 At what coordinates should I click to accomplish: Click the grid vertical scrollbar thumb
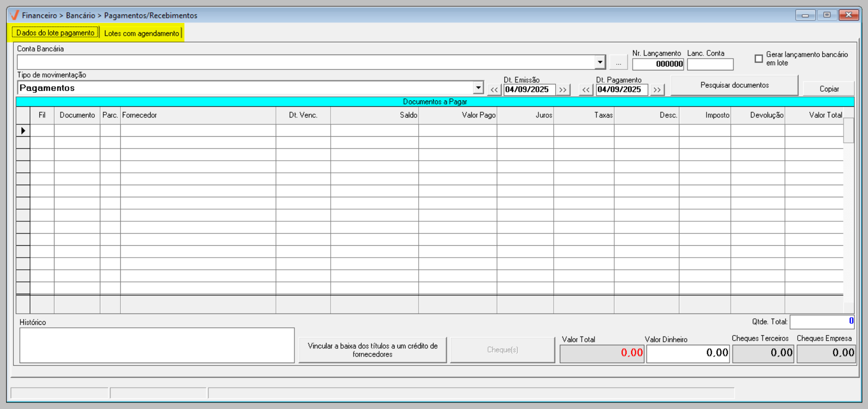(x=848, y=131)
